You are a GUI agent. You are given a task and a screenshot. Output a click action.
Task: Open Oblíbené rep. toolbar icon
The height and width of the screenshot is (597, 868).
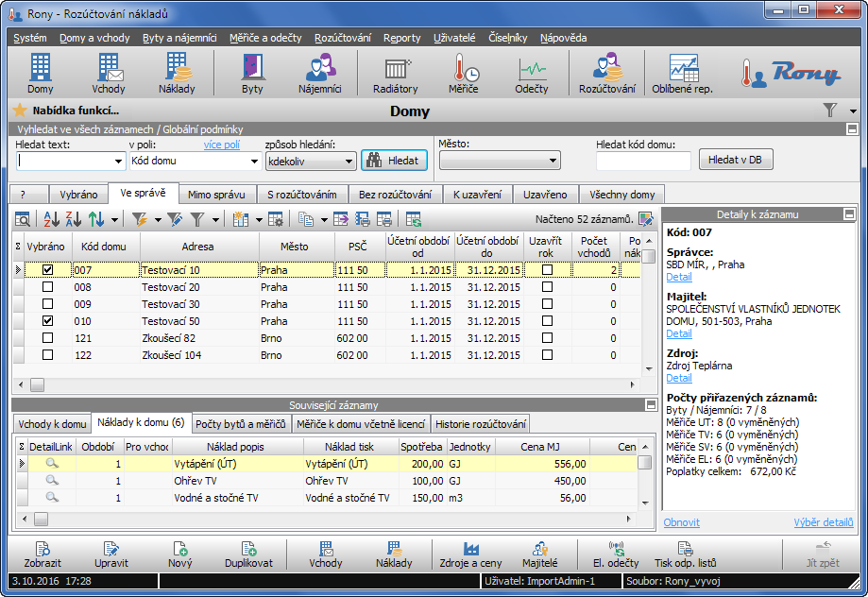[x=683, y=73]
